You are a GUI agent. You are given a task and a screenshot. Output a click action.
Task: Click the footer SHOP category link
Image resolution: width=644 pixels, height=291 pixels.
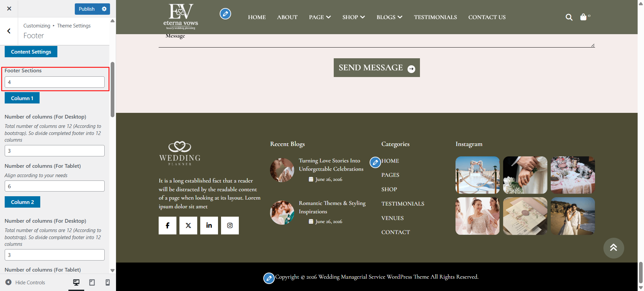[x=389, y=189]
